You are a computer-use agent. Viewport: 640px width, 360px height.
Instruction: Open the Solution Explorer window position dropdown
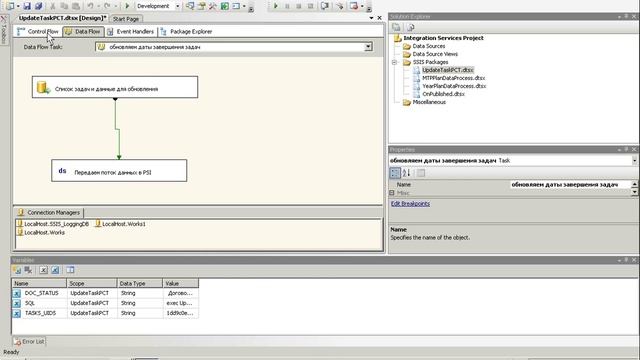pos(620,16)
